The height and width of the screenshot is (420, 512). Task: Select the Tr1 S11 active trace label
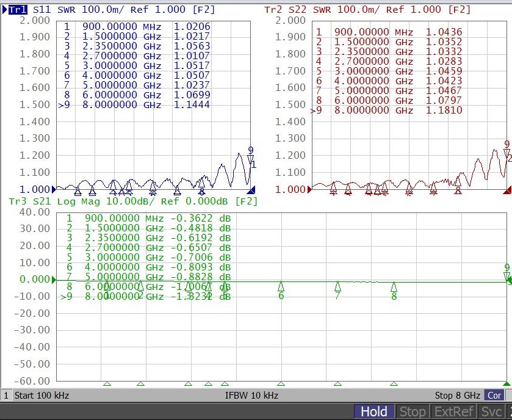pyautogui.click(x=17, y=10)
